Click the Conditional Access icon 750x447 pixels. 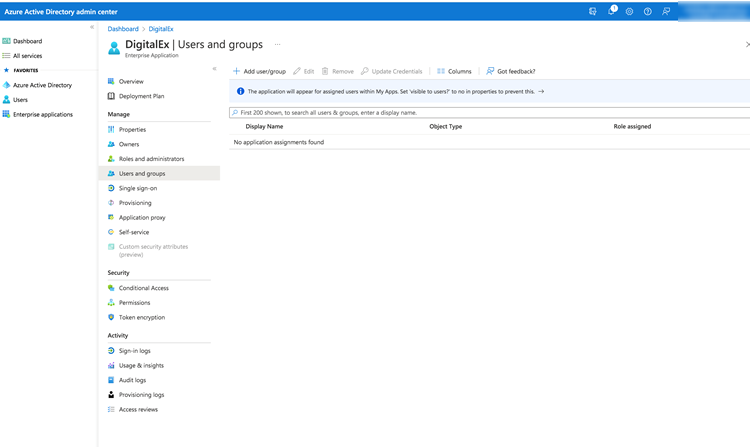[x=111, y=288]
